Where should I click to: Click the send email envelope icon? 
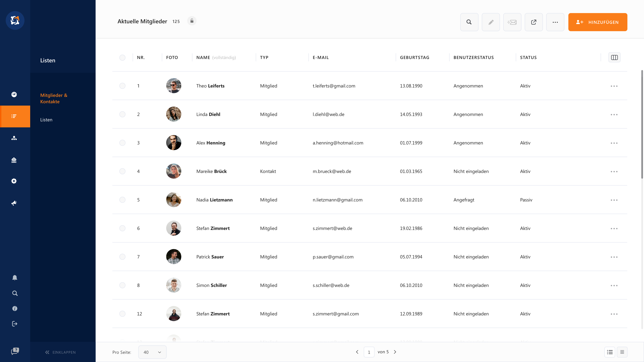(512, 22)
